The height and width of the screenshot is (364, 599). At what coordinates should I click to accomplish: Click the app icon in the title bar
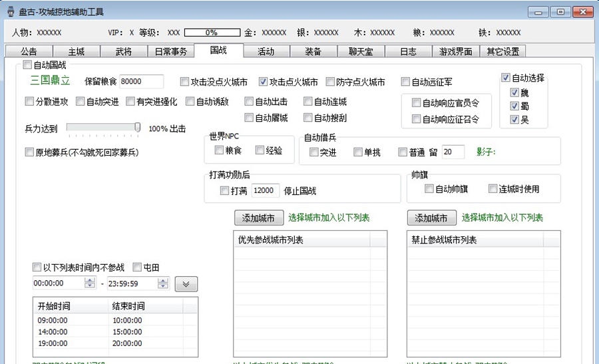[11, 12]
